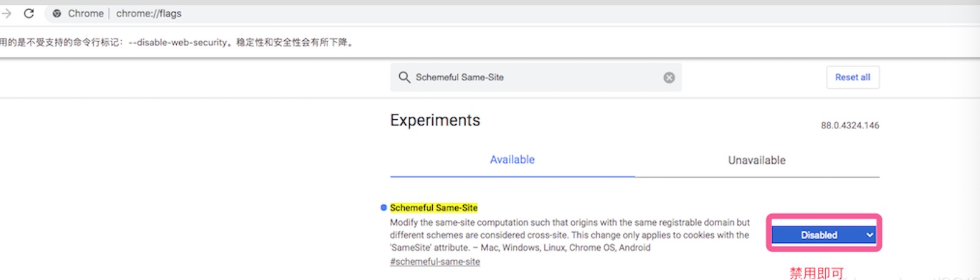Clear the flags search with X icon
Image resolution: width=980 pixels, height=280 pixels.
669,77
